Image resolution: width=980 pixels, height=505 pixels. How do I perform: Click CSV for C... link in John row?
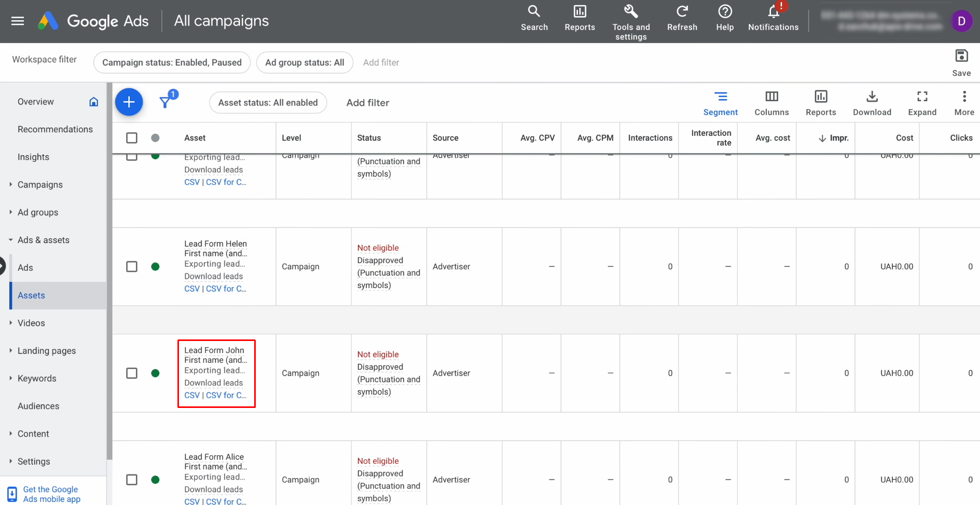coord(226,395)
